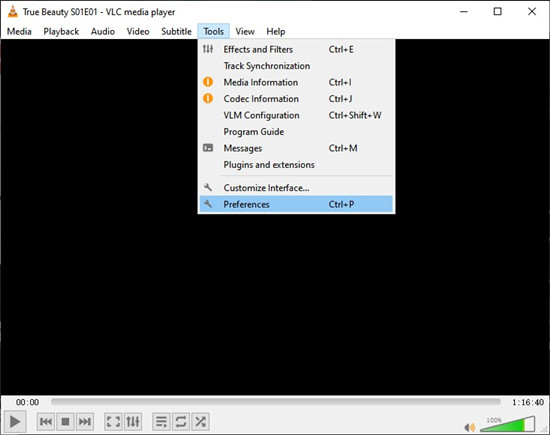
Task: Open Effects and Filters
Action: tap(296, 49)
